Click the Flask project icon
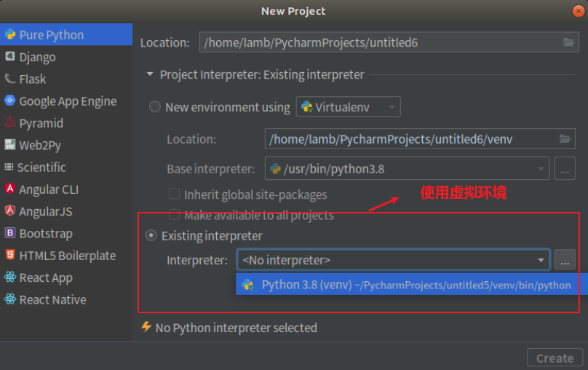Viewport: 588px width, 370px height. [x=10, y=79]
